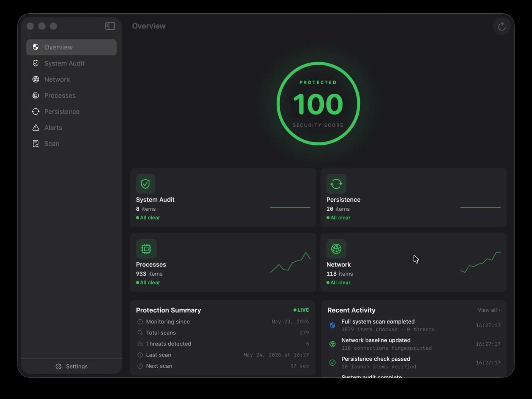Viewport: 532px width, 399px height.
Task: Click the Network sparkline chart
Action: (480, 262)
